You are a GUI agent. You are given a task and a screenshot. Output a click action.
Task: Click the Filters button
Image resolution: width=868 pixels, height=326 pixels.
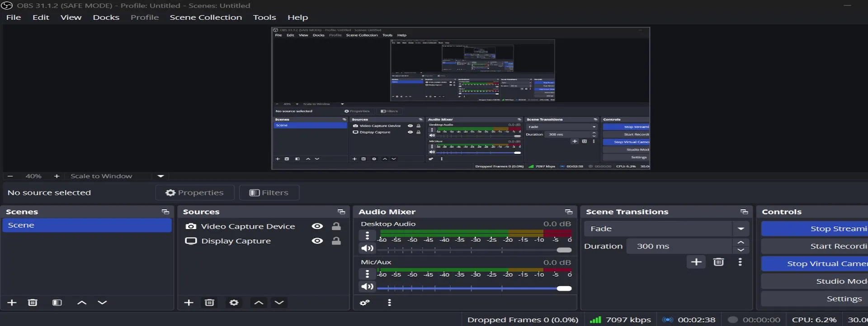pyautogui.click(x=269, y=192)
